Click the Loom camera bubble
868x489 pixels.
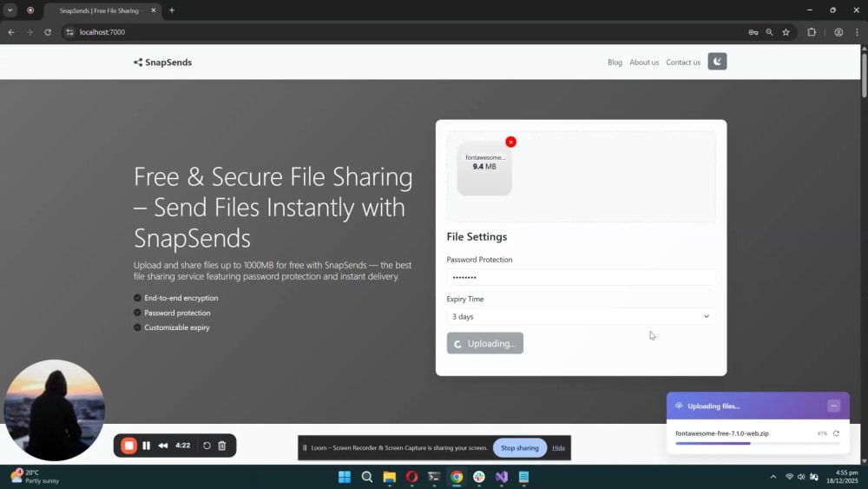coord(54,410)
